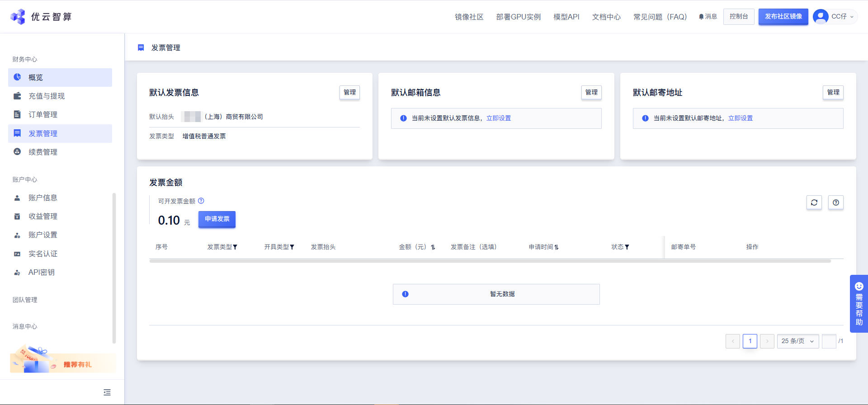Click the 订单管理 document icon
This screenshot has width=868, height=405.
[17, 114]
